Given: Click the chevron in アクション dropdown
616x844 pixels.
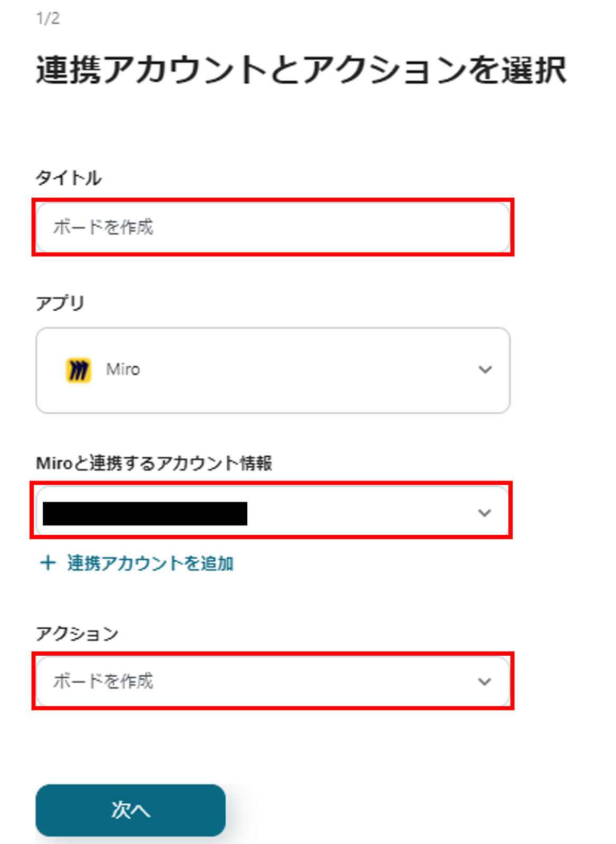Looking at the screenshot, I should pyautogui.click(x=484, y=682).
